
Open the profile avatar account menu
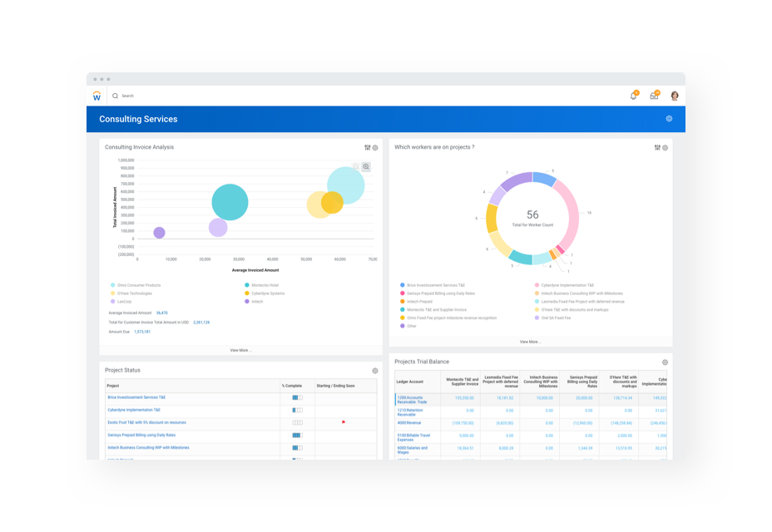(x=675, y=96)
